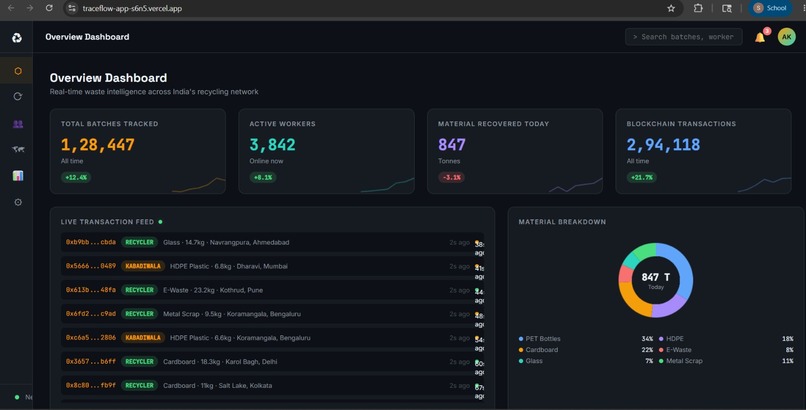Screen dimensions: 806x410
Task: Click the browser address bar URL
Action: click(x=132, y=8)
